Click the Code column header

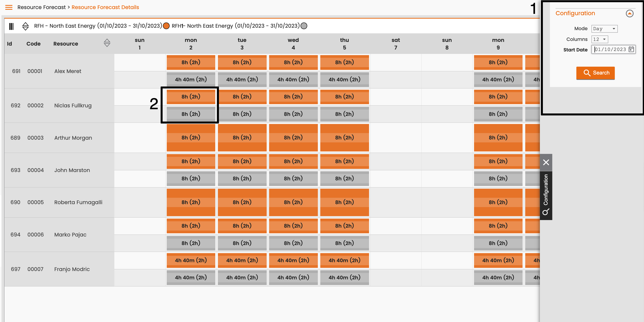(34, 44)
